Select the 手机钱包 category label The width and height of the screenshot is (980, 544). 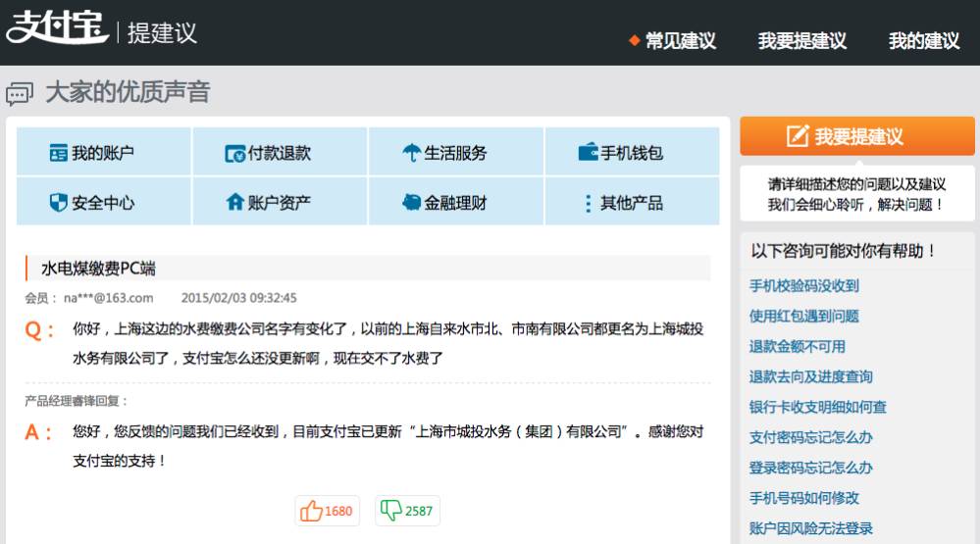[x=631, y=152]
